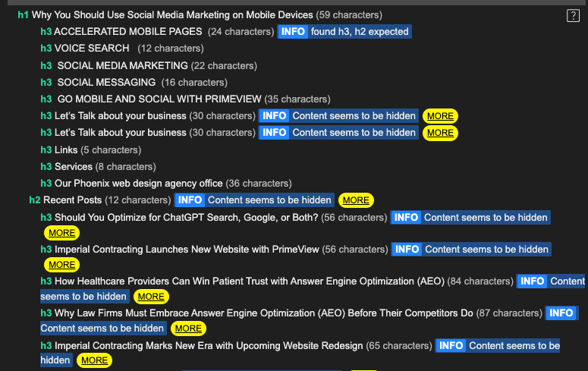This screenshot has height=371, width=588.
Task: Select the second 'Let's Talk about your business' heading
Action: (121, 133)
